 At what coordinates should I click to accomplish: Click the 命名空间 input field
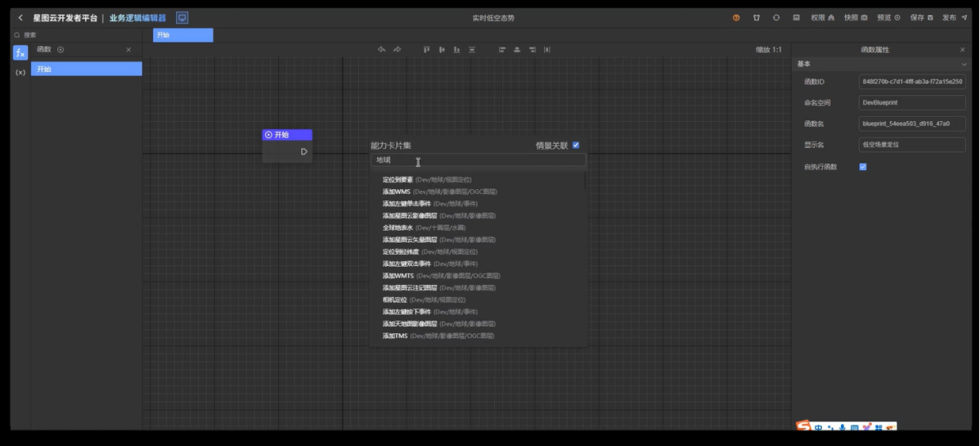tap(912, 102)
